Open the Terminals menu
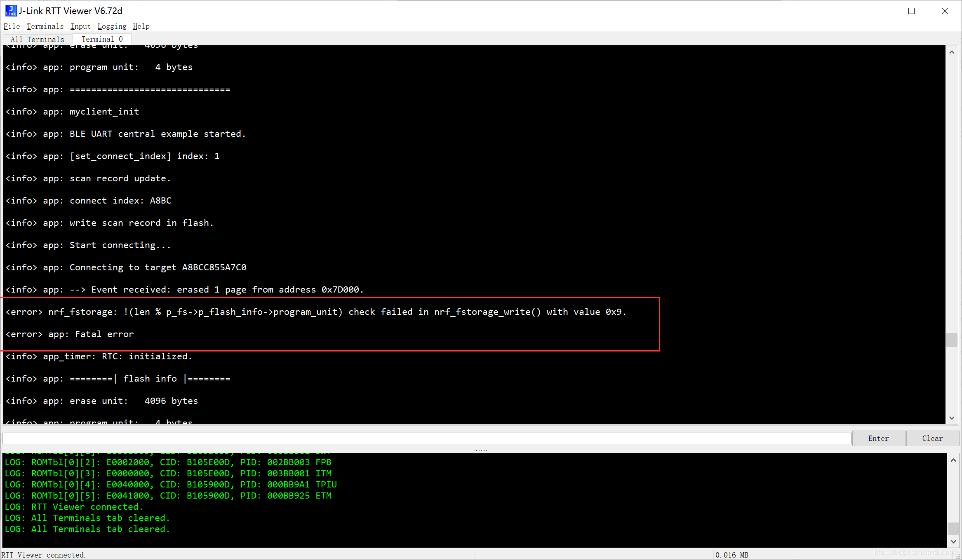The image size is (962, 560). coord(45,26)
